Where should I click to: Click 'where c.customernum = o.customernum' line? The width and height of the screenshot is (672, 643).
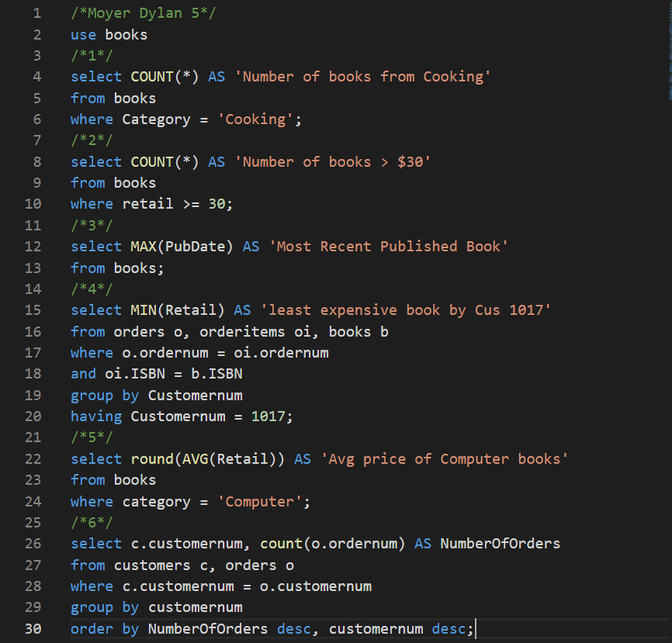(x=221, y=586)
